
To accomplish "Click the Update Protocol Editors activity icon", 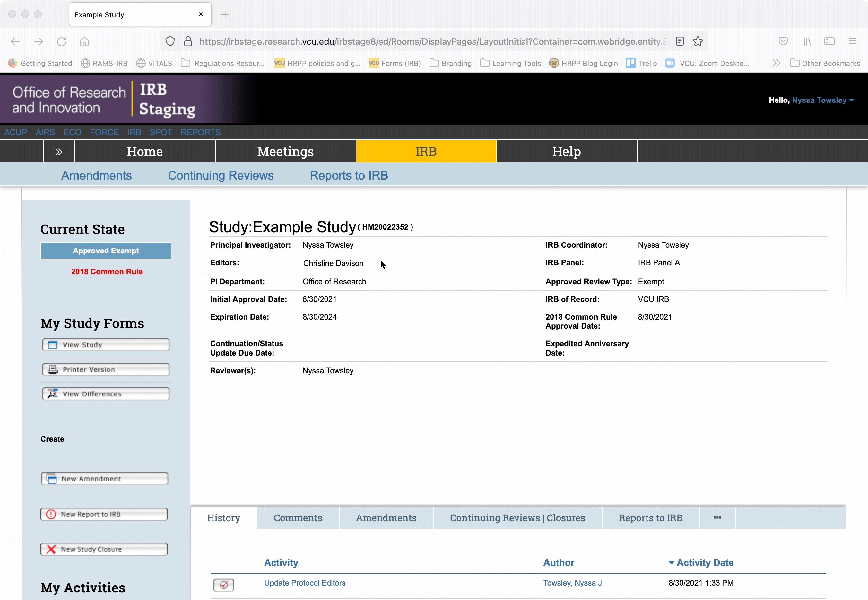I will (223, 585).
